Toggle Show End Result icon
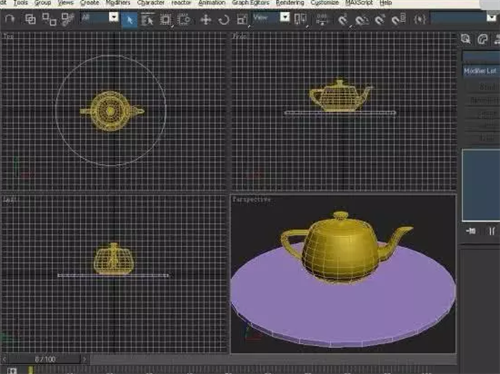Screen dimensions: 500x374 (x=492, y=231)
